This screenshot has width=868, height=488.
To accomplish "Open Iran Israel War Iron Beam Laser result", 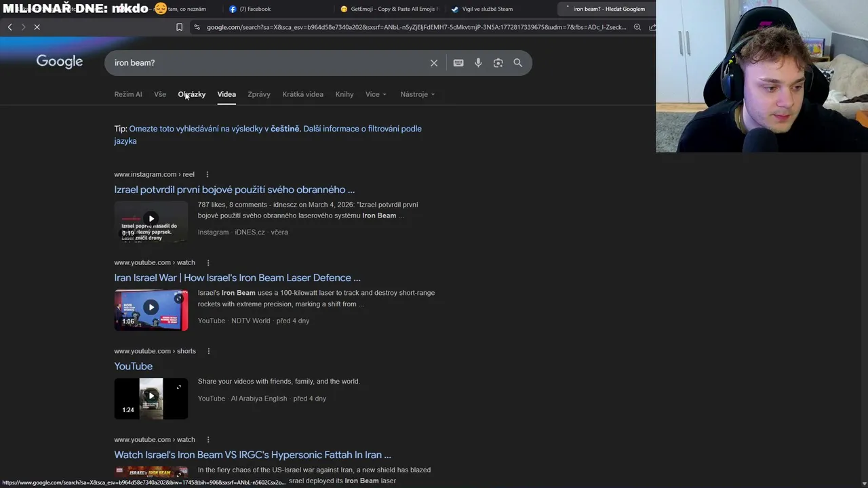I will click(x=237, y=278).
